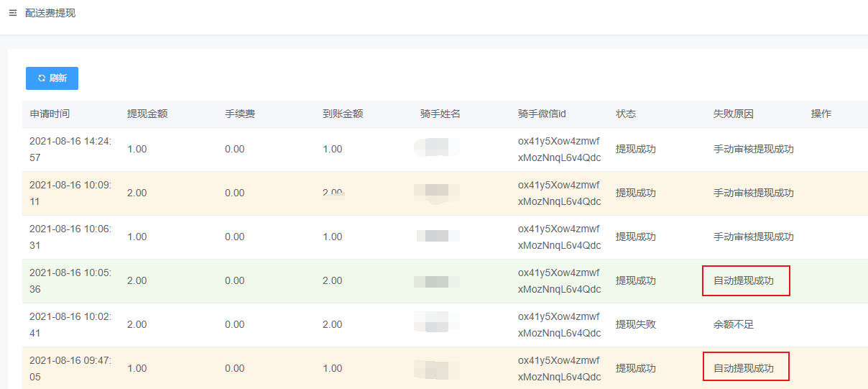
Task: Select the 手续费 column header
Action: pos(240,114)
